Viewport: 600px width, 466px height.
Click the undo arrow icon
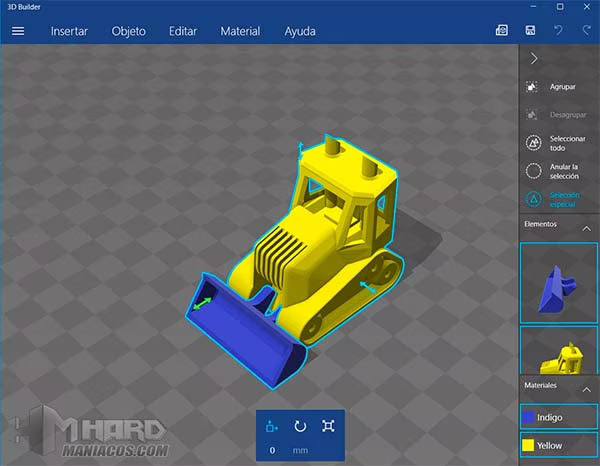click(x=558, y=30)
